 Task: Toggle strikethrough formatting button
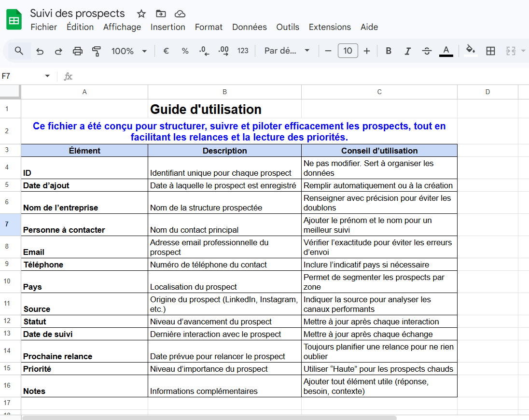(x=427, y=51)
